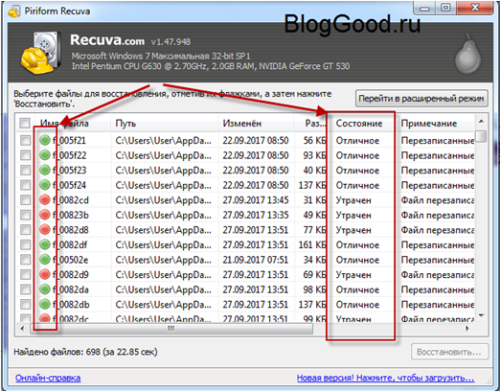Click the Piriform pear logo icon
This screenshot has width=500, height=392.
click(468, 54)
